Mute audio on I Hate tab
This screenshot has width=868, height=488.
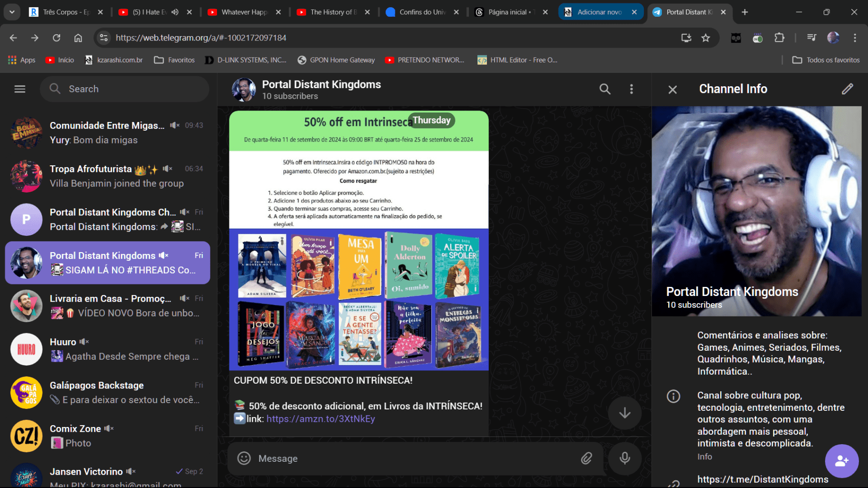pos(175,12)
